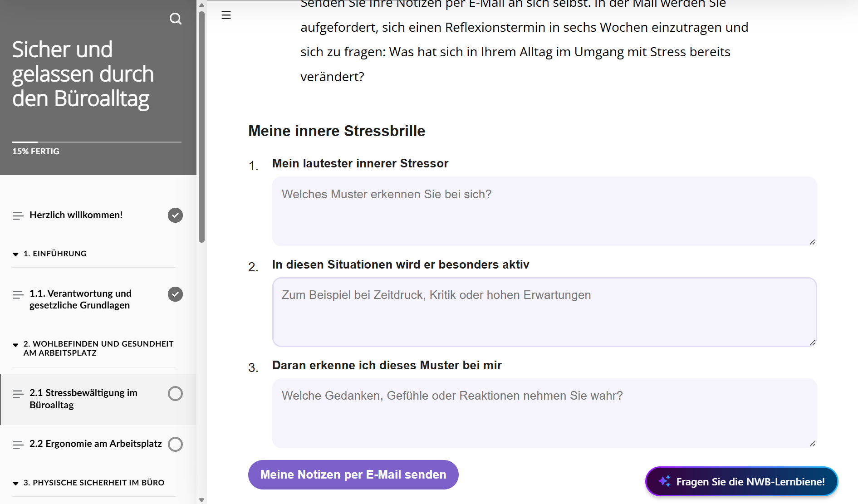The width and height of the screenshot is (858, 504).
Task: Click resize handle of first Stressor textarea
Action: tap(812, 242)
